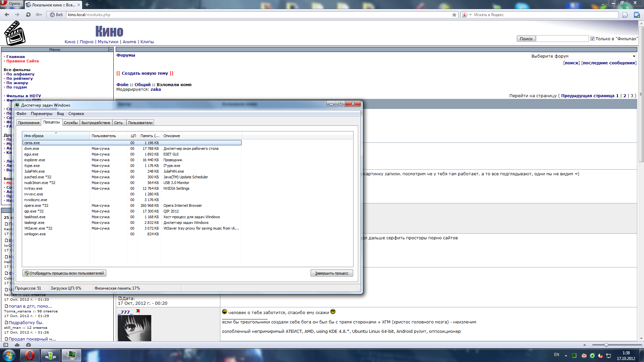This screenshot has height=362, width=644.
Task: Select the VKSaver.exe *32 process row
Action: point(132,228)
